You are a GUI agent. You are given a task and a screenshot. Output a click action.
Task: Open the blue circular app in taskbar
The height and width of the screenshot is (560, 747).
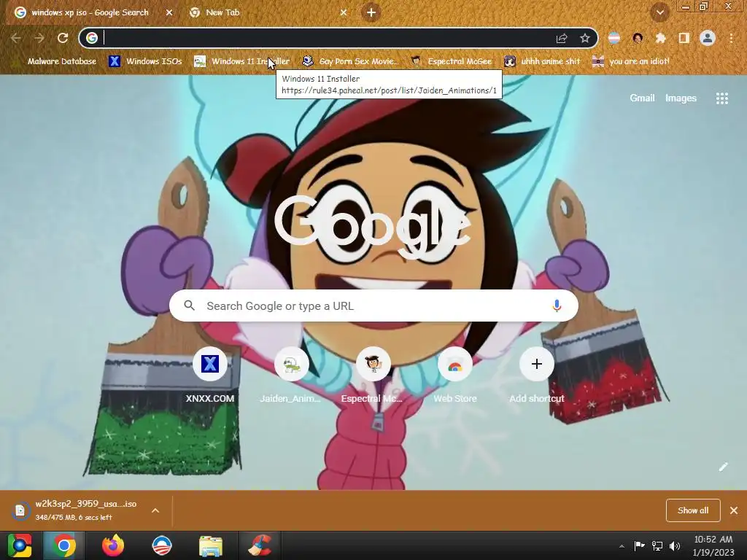[161, 545]
